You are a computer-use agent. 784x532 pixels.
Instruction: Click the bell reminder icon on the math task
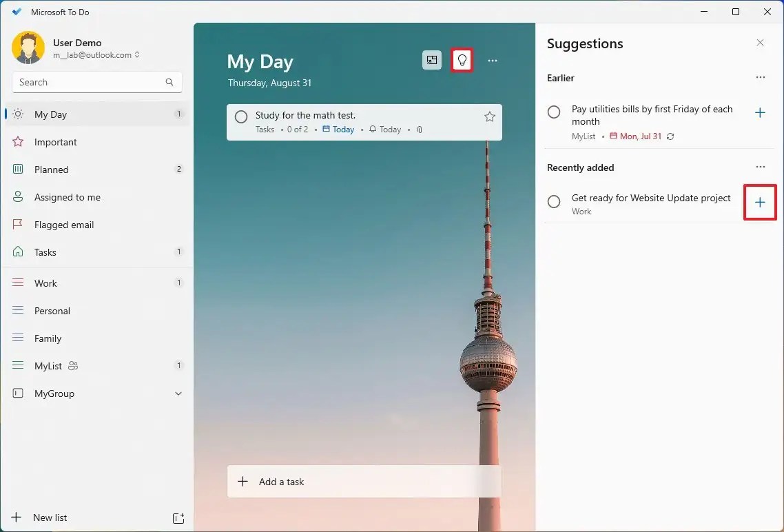372,129
